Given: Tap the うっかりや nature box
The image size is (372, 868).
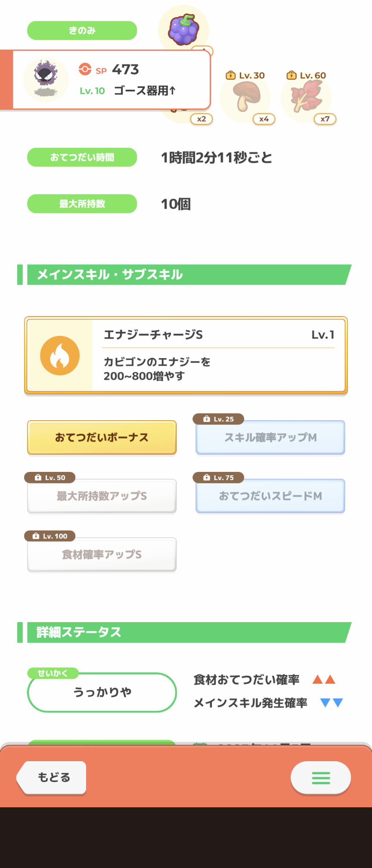Looking at the screenshot, I should [102, 692].
